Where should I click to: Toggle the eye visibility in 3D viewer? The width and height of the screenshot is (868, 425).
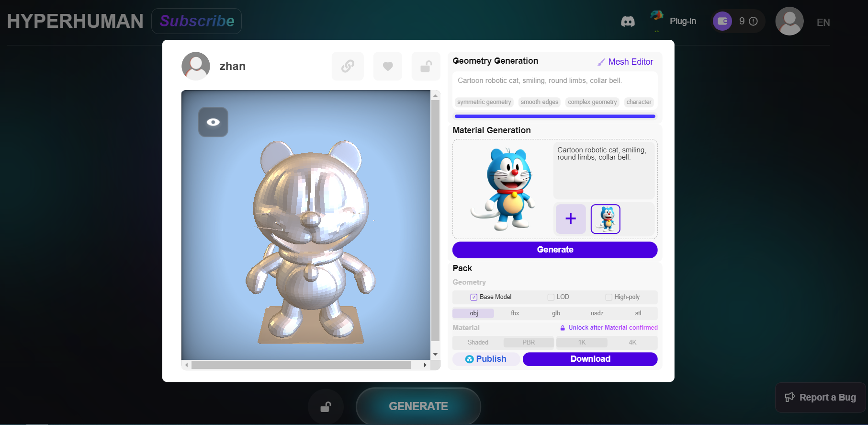click(x=213, y=122)
